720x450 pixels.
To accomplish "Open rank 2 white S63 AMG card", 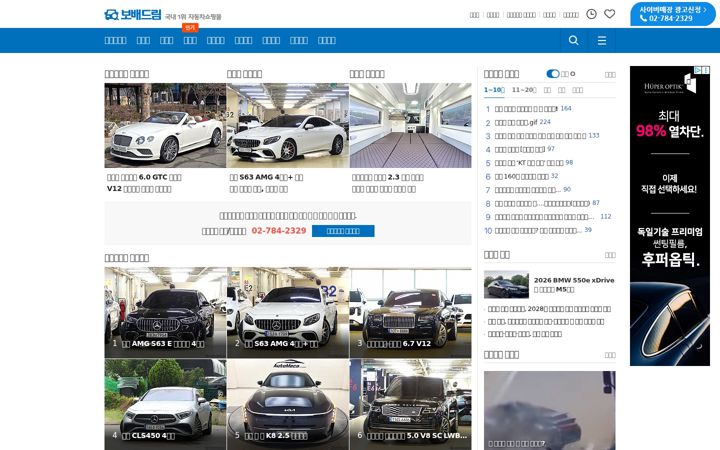I will click(x=288, y=312).
